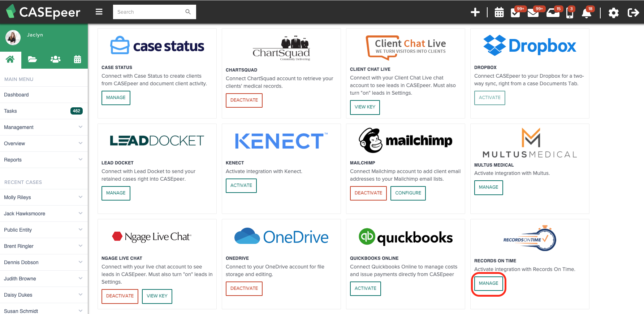
Task: Select the open folder tab icon in the sidebar
Action: (x=33, y=59)
